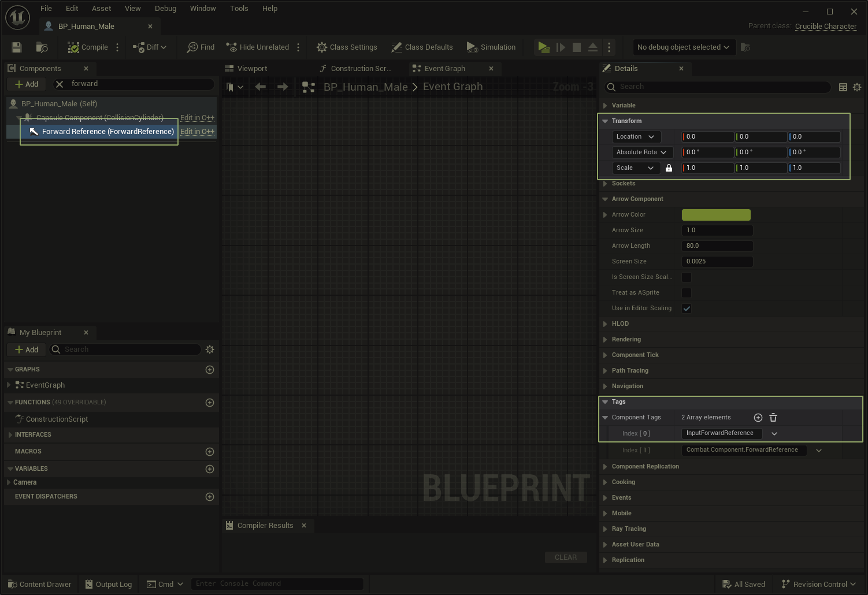
Task: Open Class Settings
Action: (x=347, y=47)
